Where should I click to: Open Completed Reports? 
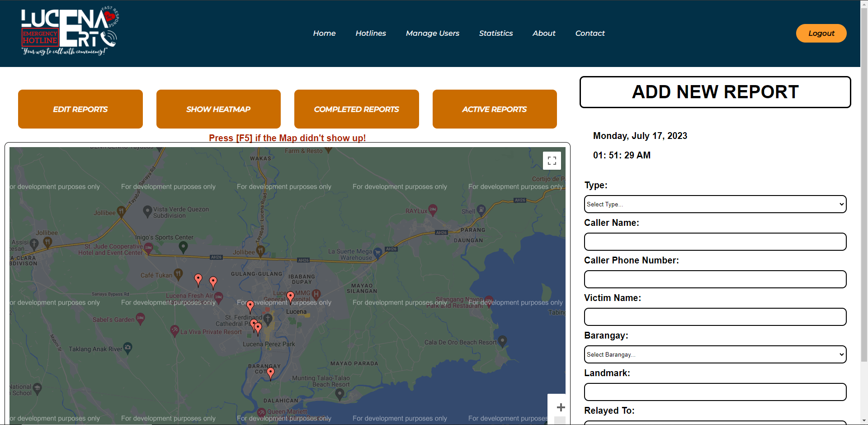click(356, 109)
